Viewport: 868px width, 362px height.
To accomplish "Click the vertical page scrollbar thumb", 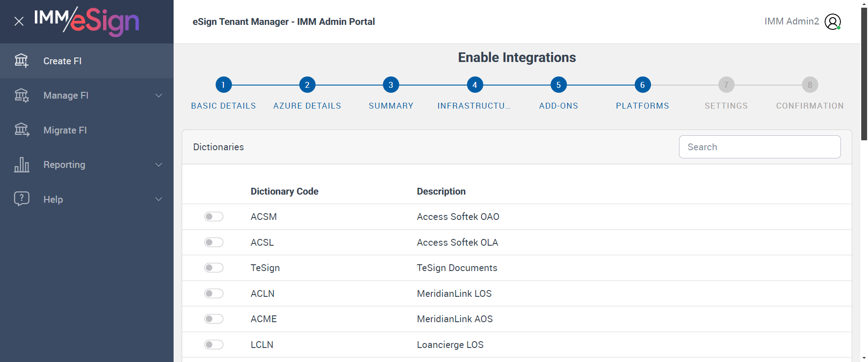I will point(864,72).
